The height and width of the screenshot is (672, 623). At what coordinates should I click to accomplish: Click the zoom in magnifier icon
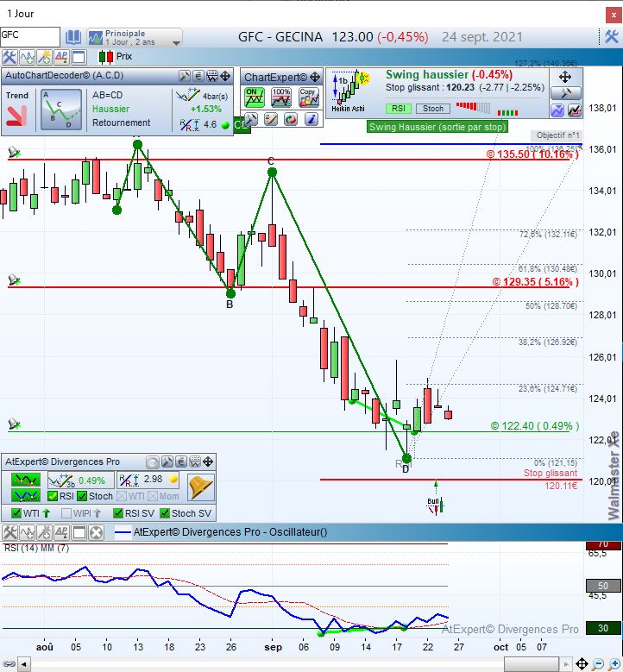[615, 664]
